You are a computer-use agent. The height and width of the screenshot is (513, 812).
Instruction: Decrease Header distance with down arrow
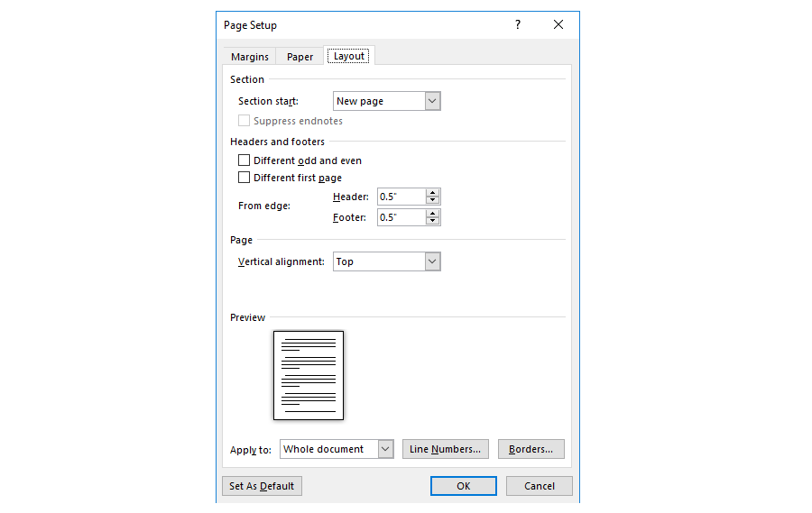pos(433,201)
